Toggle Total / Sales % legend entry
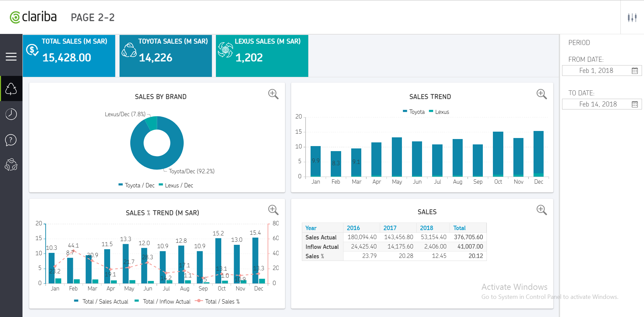 tap(218, 302)
